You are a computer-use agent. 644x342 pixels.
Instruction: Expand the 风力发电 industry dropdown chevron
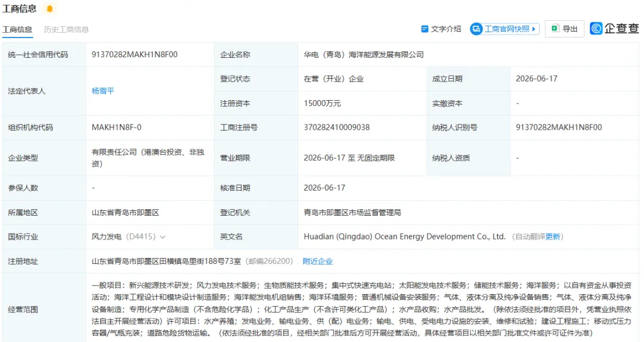[163, 237]
